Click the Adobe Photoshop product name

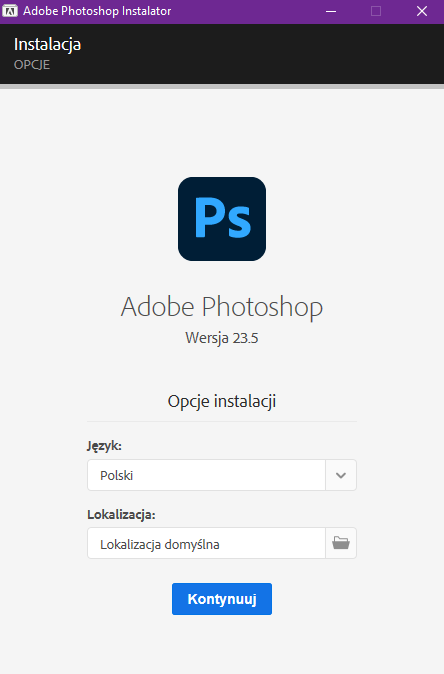coord(222,307)
